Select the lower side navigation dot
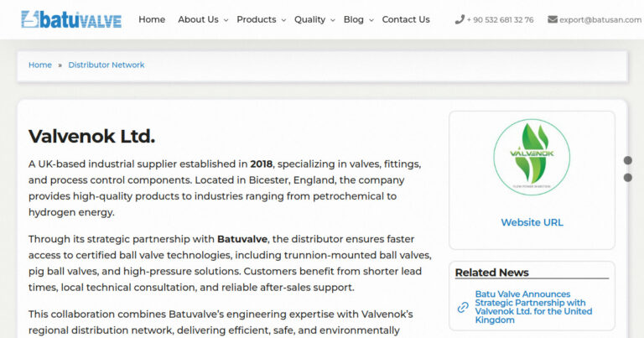Viewport: 644px width, 338px height. pyautogui.click(x=627, y=178)
